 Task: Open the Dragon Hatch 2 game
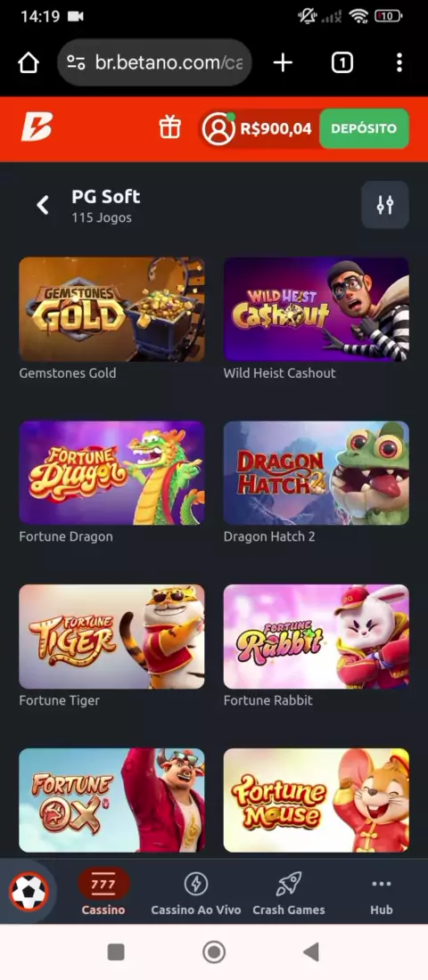tap(316, 472)
